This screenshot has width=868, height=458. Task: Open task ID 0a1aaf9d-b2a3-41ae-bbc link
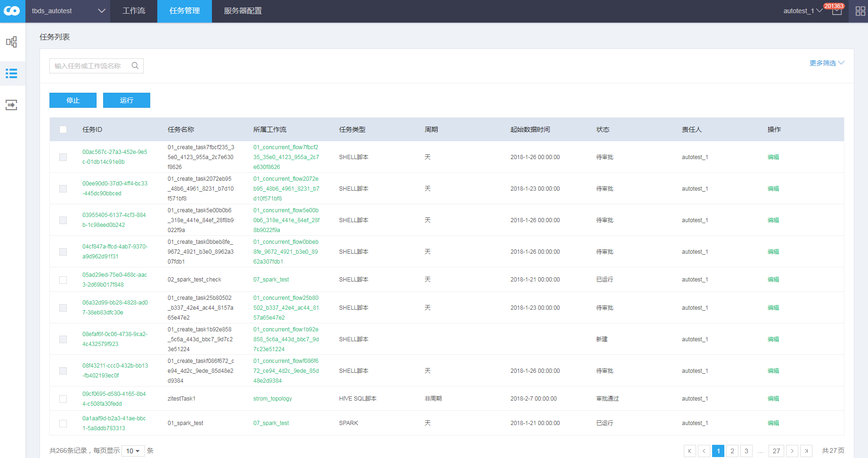114,423
